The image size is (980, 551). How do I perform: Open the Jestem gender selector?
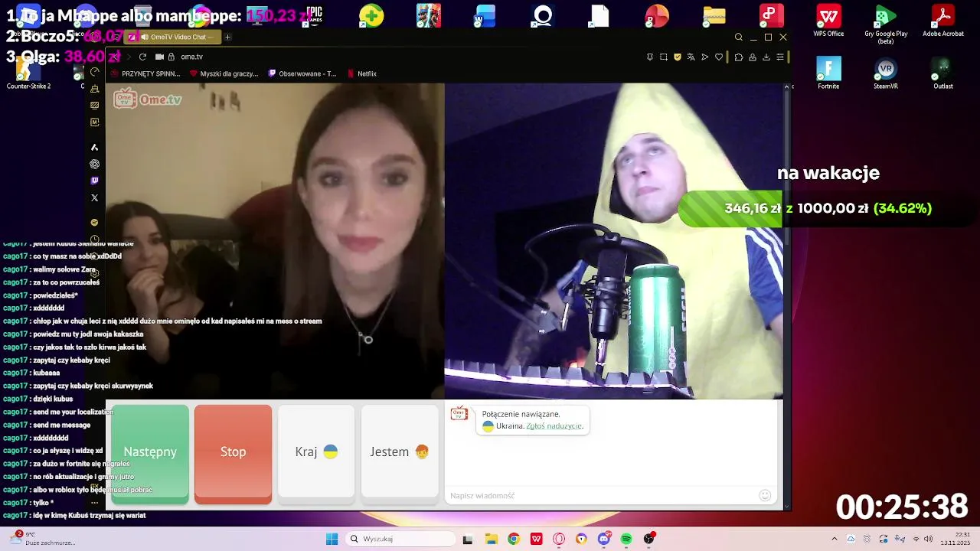click(400, 453)
